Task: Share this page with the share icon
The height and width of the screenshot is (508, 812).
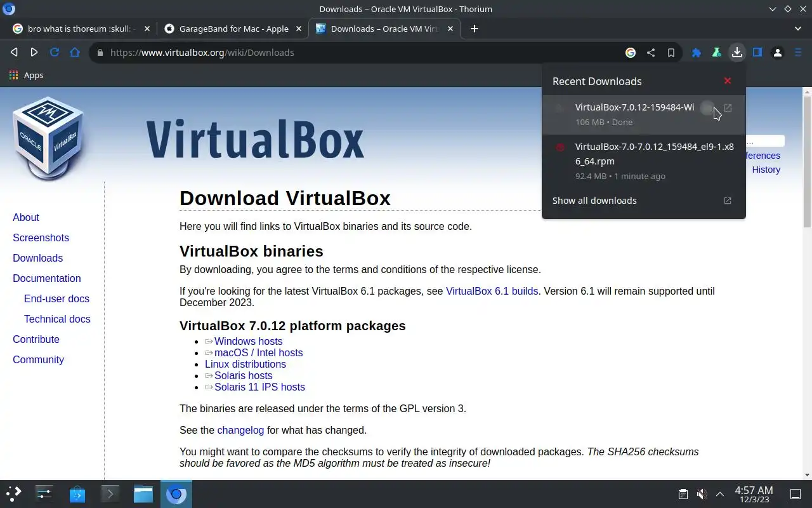Action: tap(651, 53)
